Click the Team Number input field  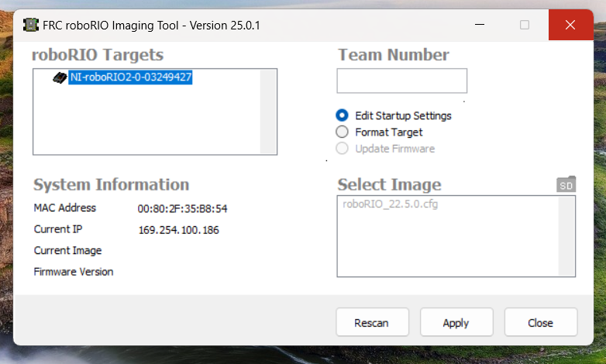(401, 81)
